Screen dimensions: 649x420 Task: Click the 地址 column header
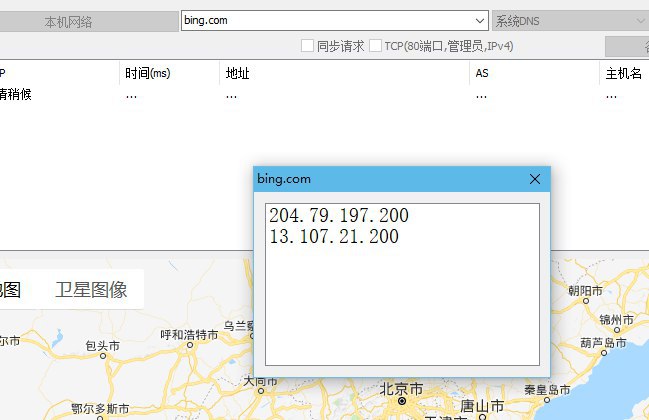pyautogui.click(x=238, y=74)
